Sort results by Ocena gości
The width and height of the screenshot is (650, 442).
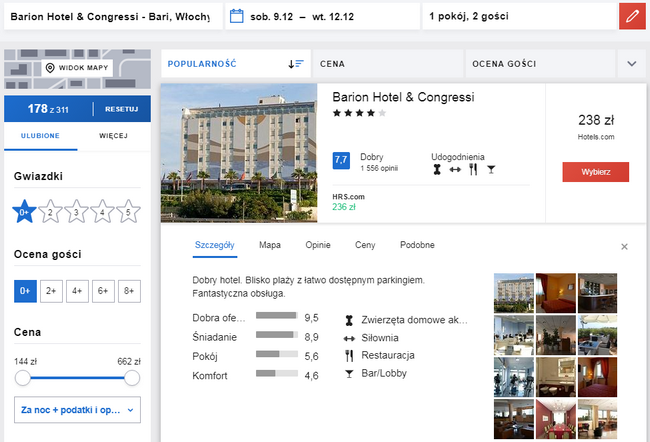click(541, 64)
